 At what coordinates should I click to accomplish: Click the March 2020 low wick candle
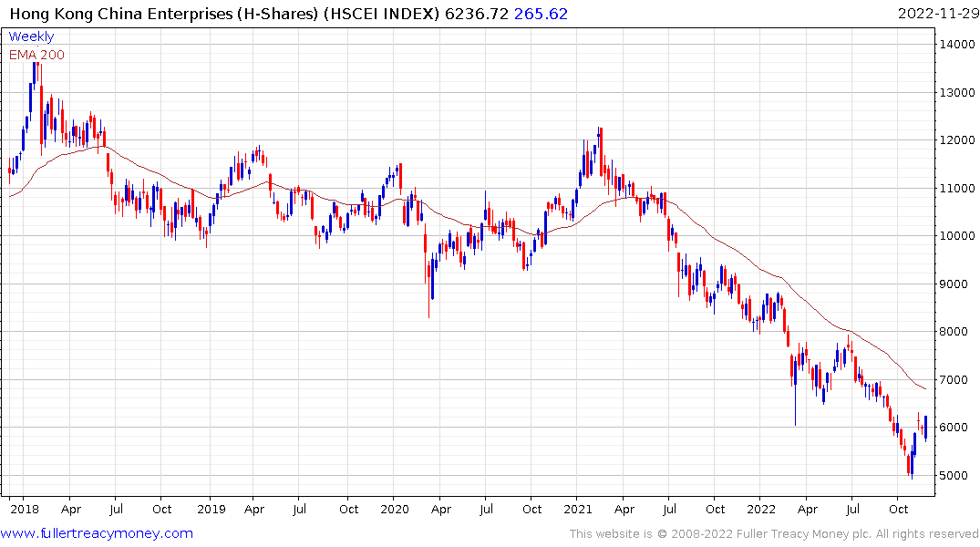tap(428, 291)
